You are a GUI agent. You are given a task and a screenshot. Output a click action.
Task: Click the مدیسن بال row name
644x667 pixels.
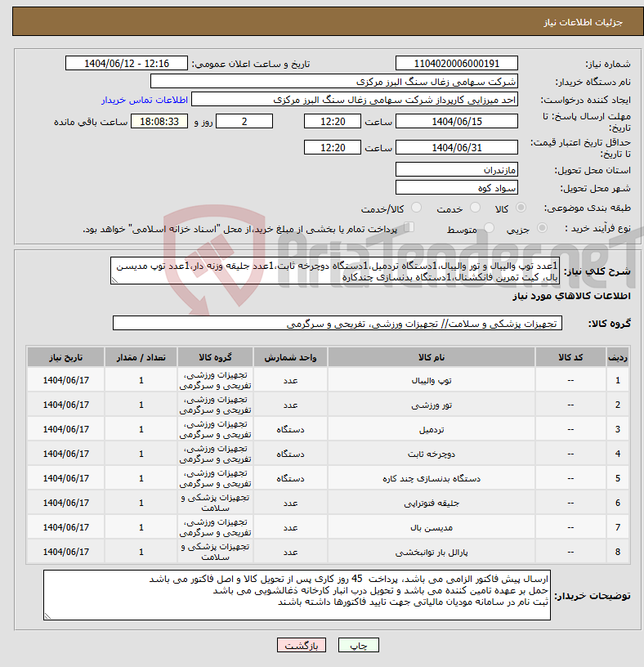tap(432, 527)
